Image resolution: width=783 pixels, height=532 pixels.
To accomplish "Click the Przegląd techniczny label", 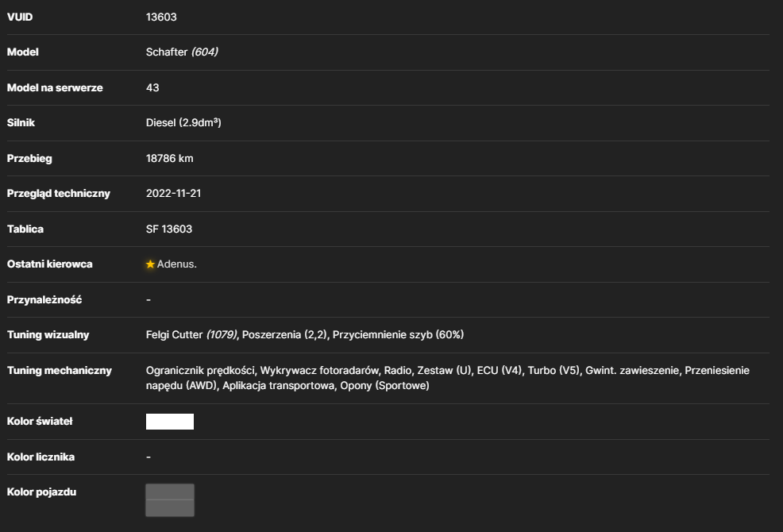I will click(x=59, y=193).
